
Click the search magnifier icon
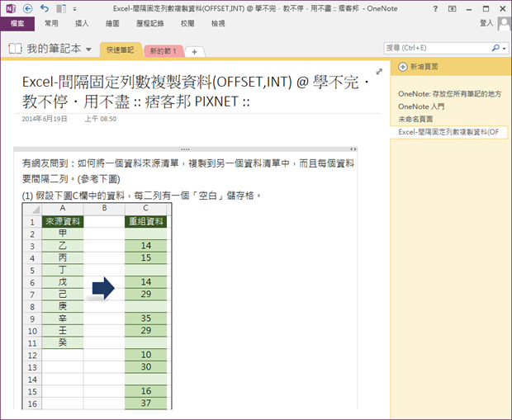pyautogui.click(x=495, y=48)
